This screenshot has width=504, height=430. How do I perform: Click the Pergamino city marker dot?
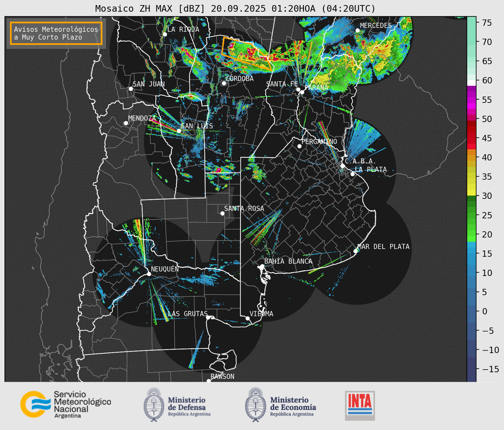tap(299, 146)
